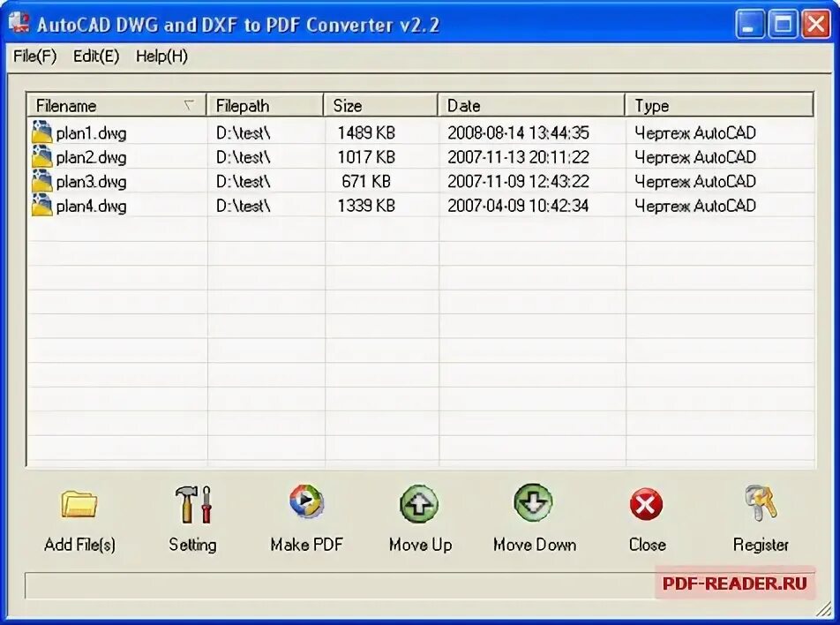Click the green Move Down arrow icon
Image resolution: width=840 pixels, height=625 pixels.
click(533, 502)
